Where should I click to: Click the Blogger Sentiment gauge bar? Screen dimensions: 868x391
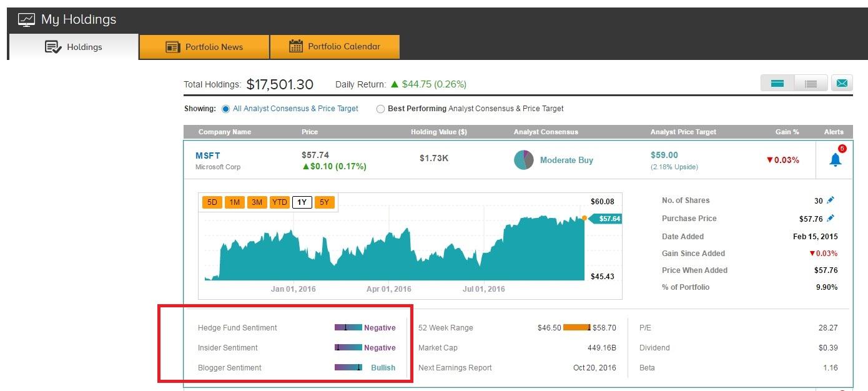[348, 367]
